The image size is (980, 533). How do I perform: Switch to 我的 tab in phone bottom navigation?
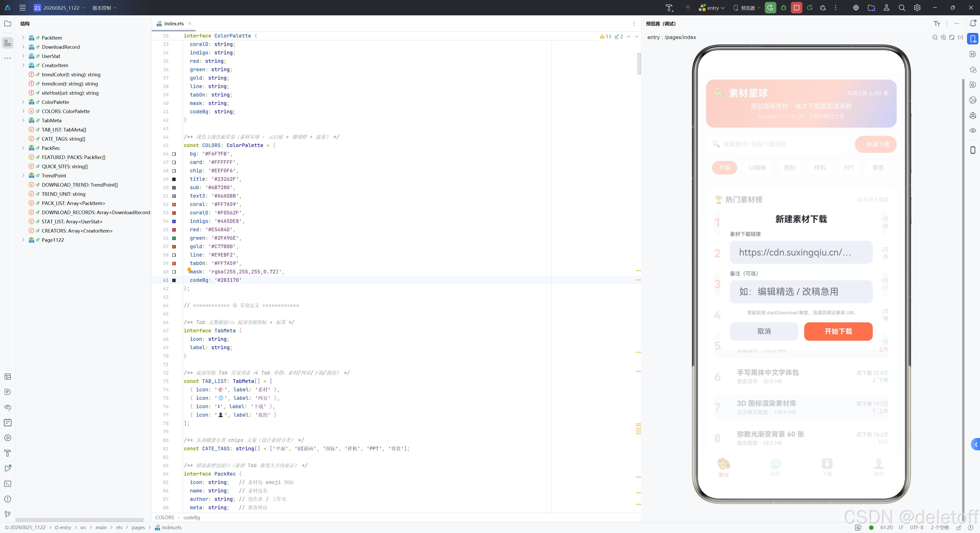[879, 467]
